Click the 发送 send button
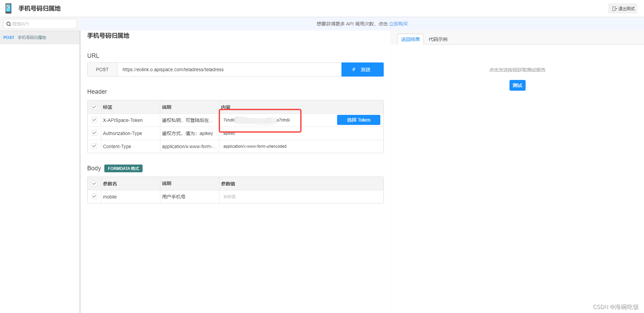 pyautogui.click(x=362, y=70)
